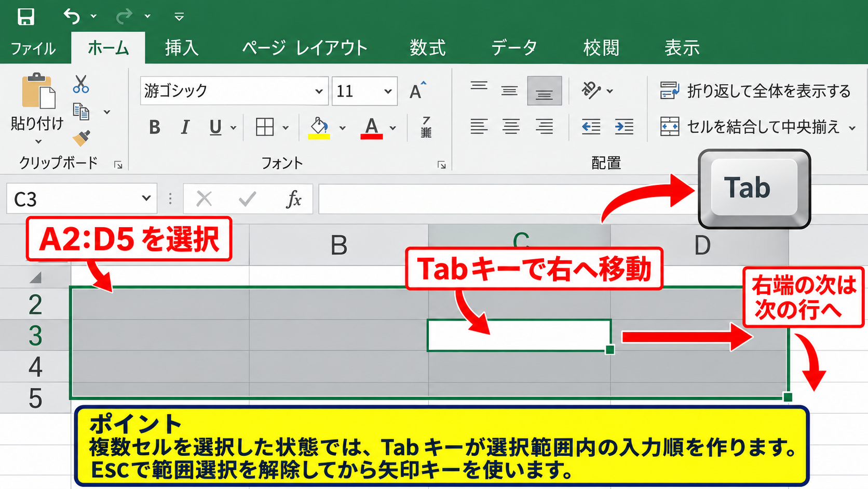Click the Redo arrow icon
Image resolution: width=868 pixels, height=489 pixels.
coord(124,17)
